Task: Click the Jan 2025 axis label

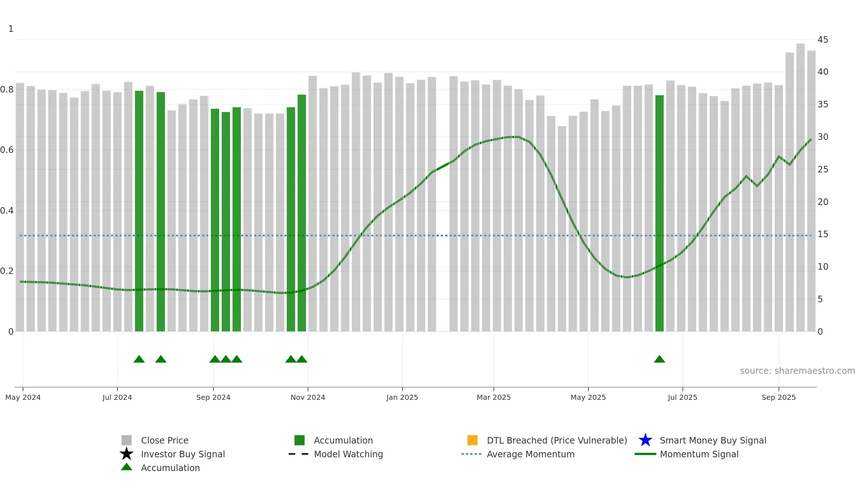Action: point(402,397)
